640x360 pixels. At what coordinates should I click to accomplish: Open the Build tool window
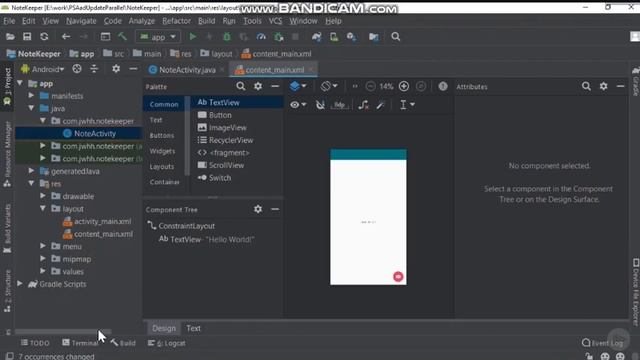point(124,343)
